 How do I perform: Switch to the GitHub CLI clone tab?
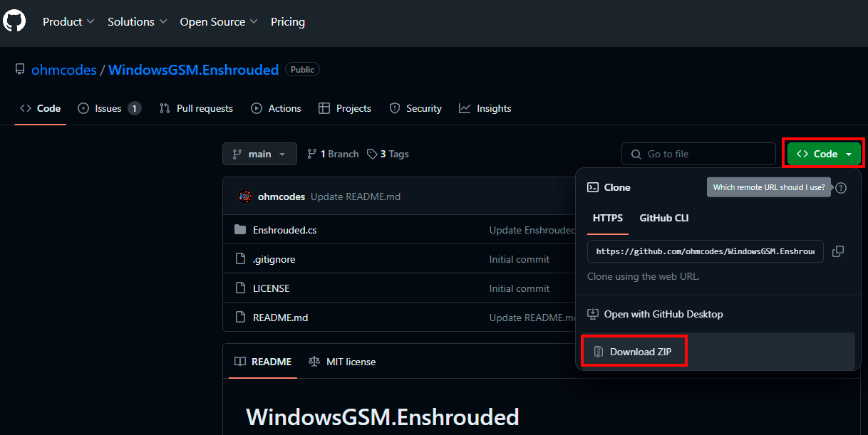coord(664,218)
